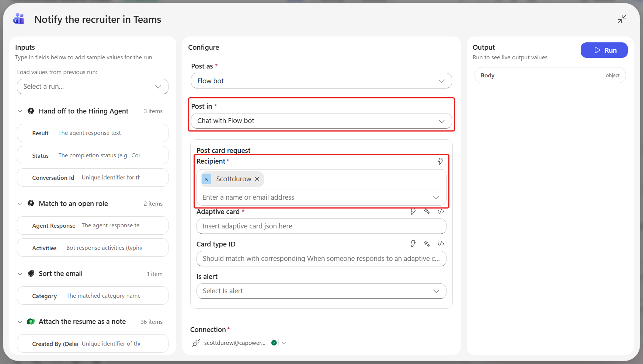Click the '36 items' count label
The height and width of the screenshot is (364, 643).
tap(152, 322)
